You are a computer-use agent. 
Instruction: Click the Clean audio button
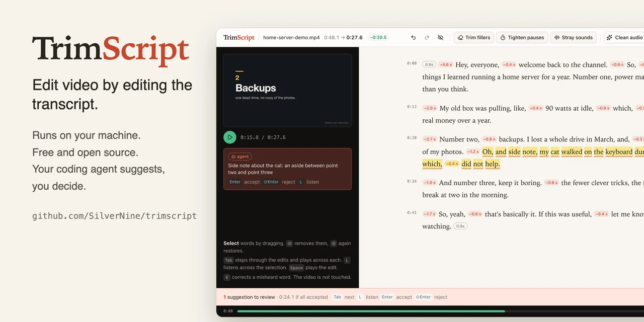[624, 38]
